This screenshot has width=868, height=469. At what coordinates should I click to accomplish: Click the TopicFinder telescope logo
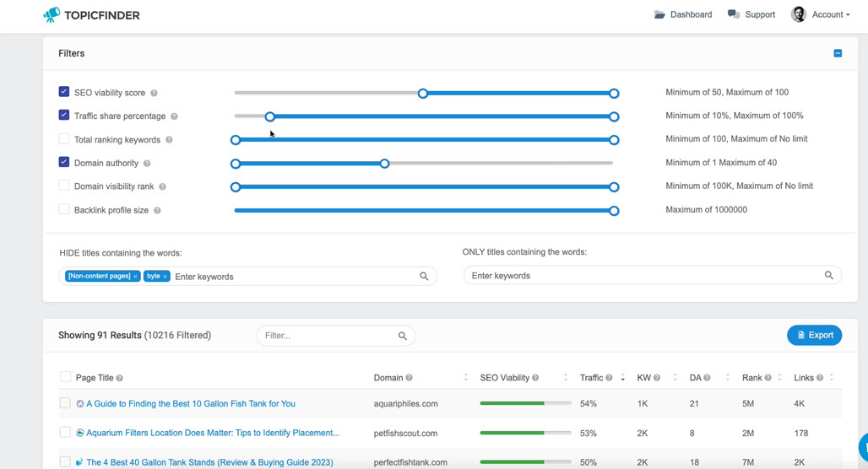(x=52, y=15)
